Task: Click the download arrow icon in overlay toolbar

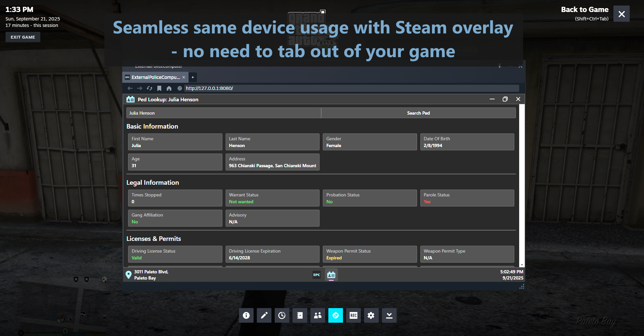Action: [389, 315]
